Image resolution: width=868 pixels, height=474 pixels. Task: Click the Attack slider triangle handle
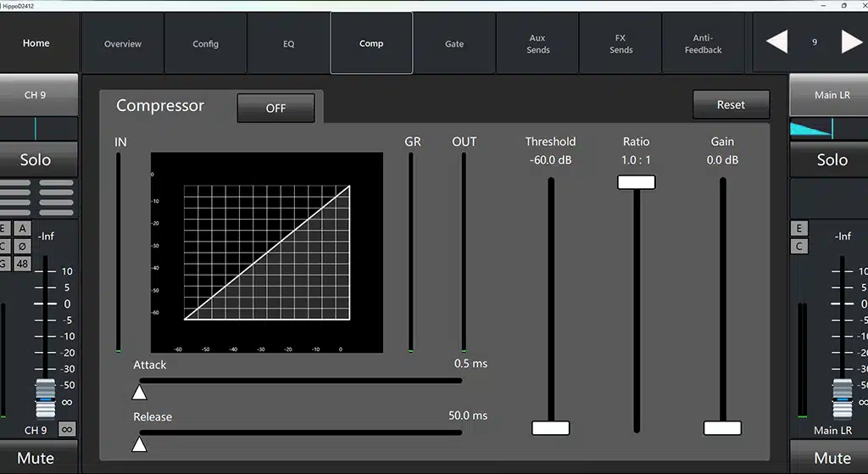pos(140,393)
